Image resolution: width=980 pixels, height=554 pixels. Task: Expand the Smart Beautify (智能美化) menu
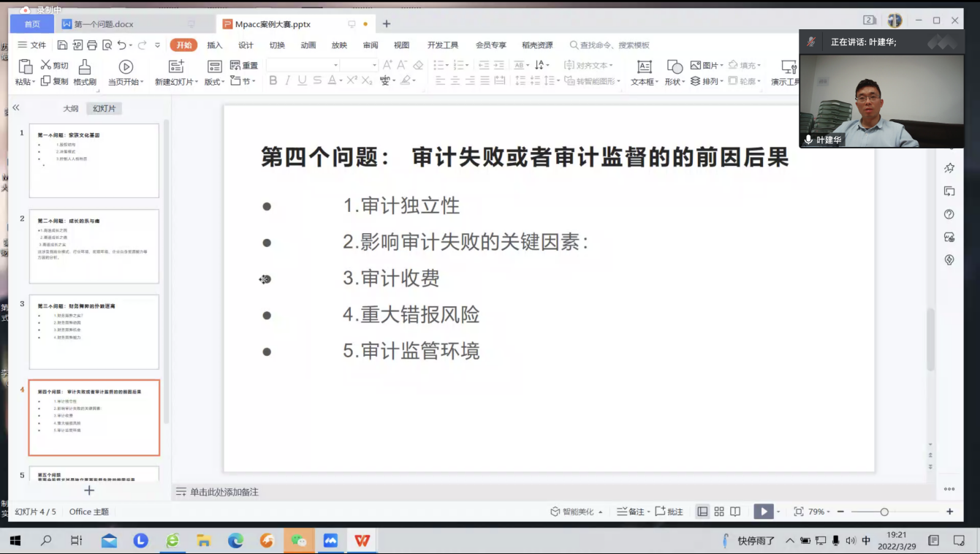[577, 512]
